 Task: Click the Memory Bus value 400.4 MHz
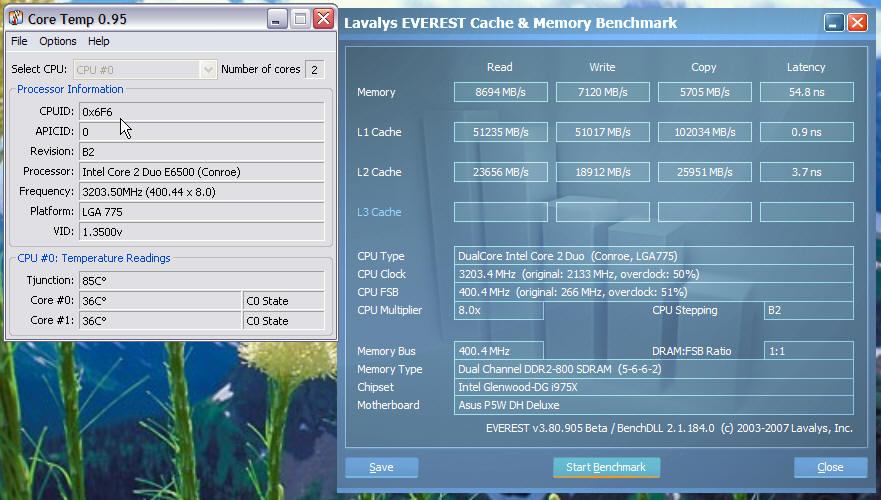[498, 351]
